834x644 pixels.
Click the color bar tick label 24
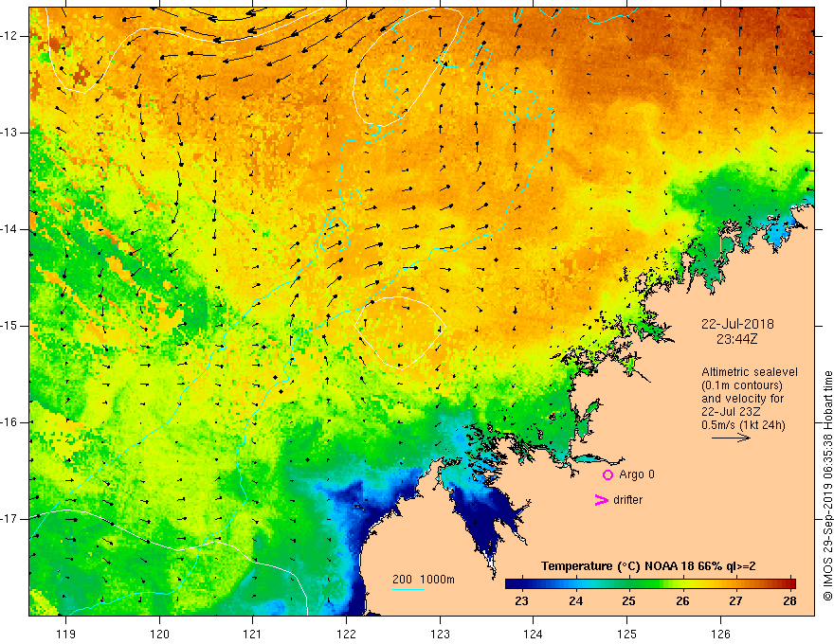575,601
